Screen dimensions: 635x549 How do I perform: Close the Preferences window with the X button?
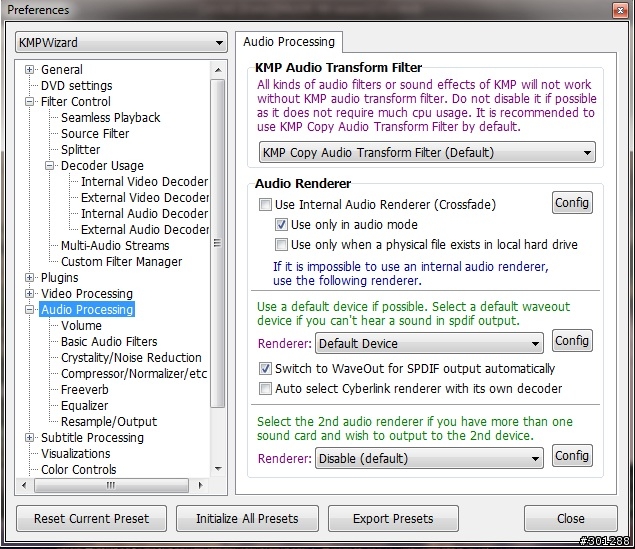tap(620, 11)
